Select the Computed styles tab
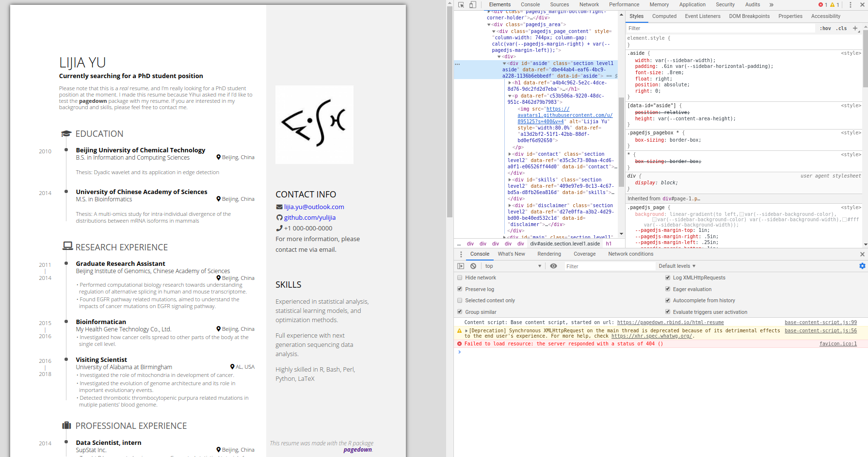This screenshot has height=457, width=868. [664, 16]
